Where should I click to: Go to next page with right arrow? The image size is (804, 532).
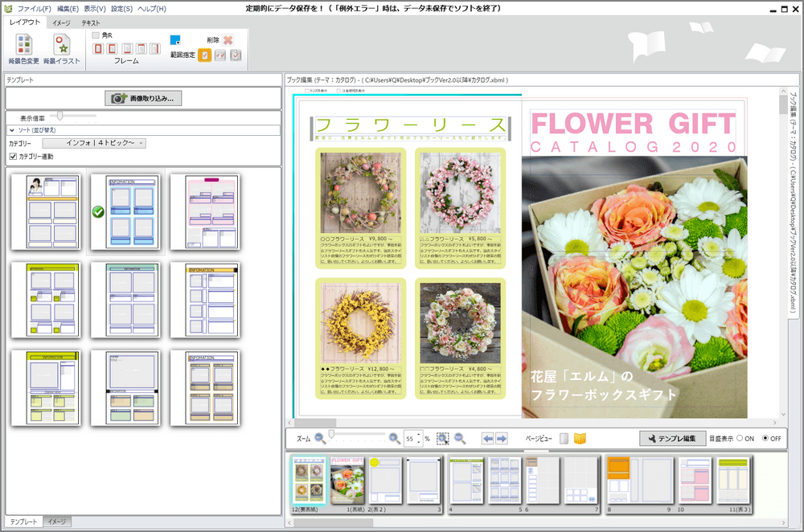pyautogui.click(x=501, y=438)
